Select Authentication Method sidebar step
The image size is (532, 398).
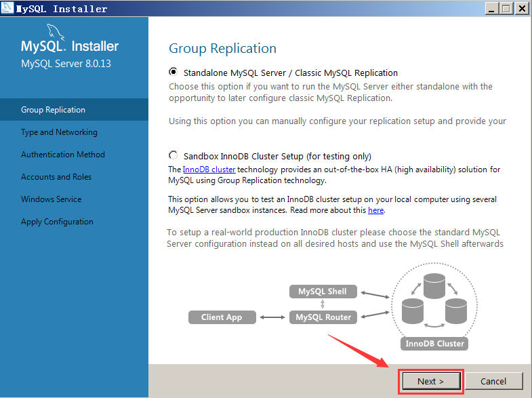coord(74,155)
